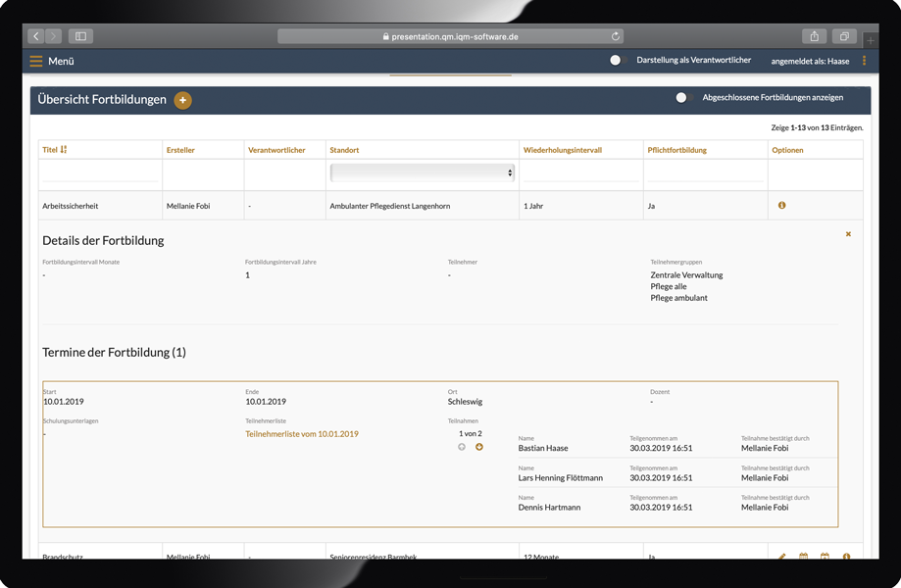Sort table by Pflichtfortbildung column header
This screenshot has height=588, width=901.
676,150
